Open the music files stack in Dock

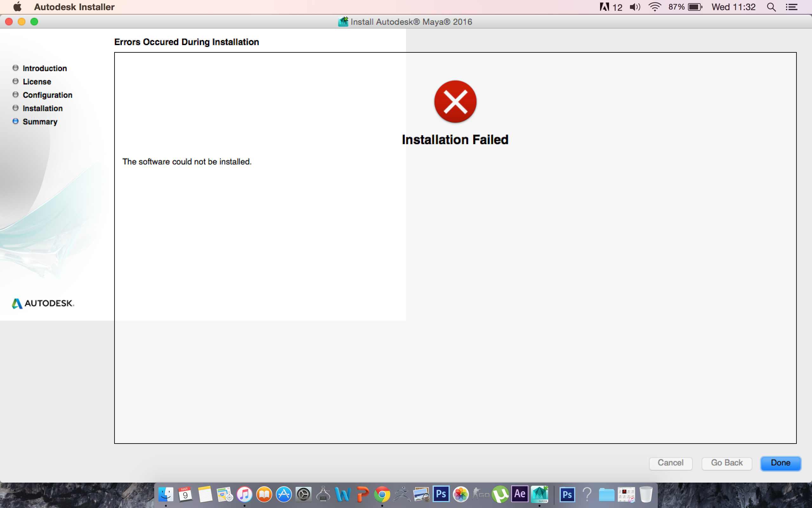(626, 495)
